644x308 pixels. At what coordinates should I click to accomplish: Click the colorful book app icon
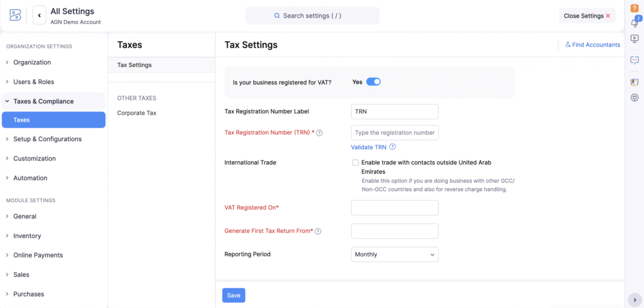click(634, 83)
